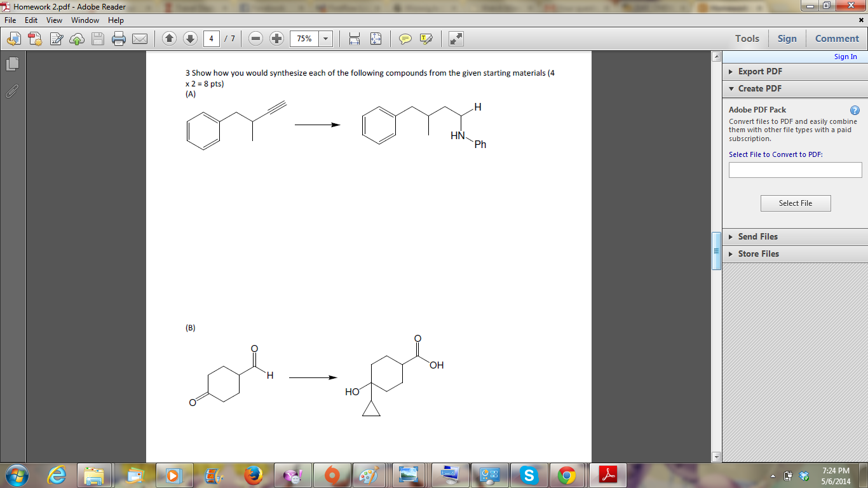This screenshot has width=868, height=488.
Task: Switch to the Comment tab
Action: (837, 38)
